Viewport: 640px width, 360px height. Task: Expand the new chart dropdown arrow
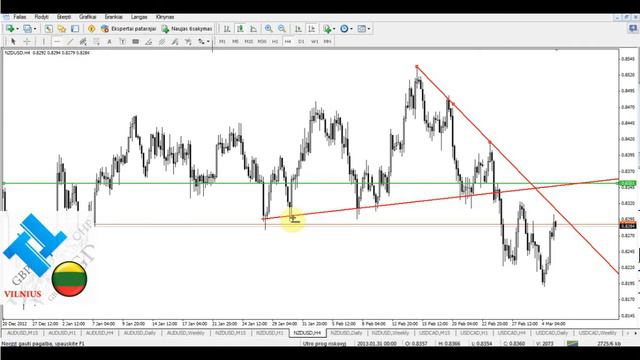(18, 29)
